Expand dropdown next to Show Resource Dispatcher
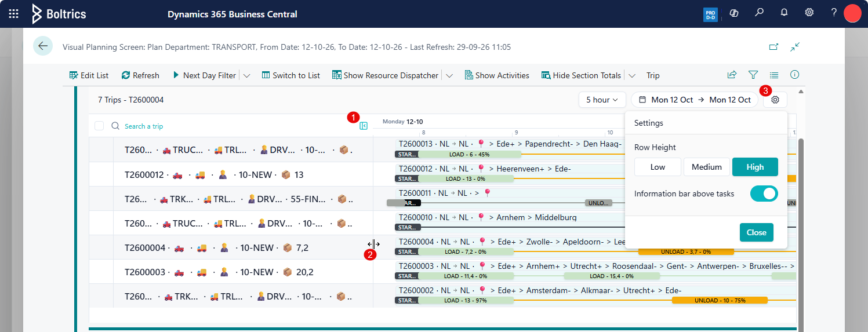 pos(449,75)
